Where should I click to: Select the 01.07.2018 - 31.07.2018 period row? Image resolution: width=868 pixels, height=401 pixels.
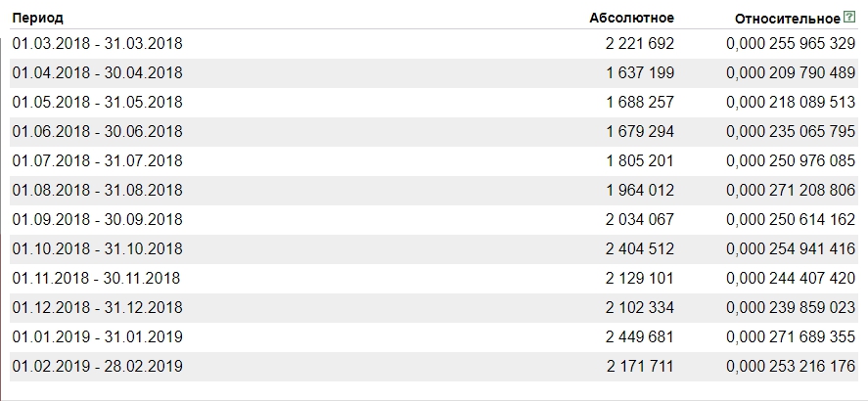point(434,161)
